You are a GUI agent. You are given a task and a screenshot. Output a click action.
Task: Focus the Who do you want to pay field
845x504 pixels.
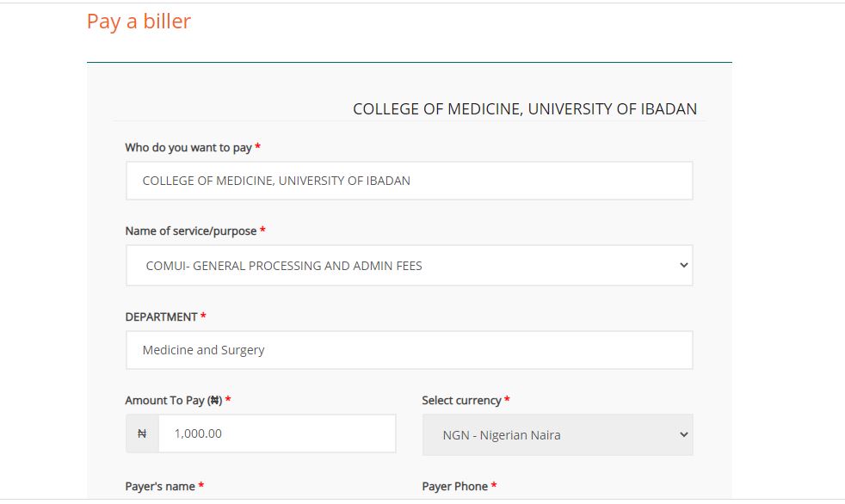click(409, 181)
